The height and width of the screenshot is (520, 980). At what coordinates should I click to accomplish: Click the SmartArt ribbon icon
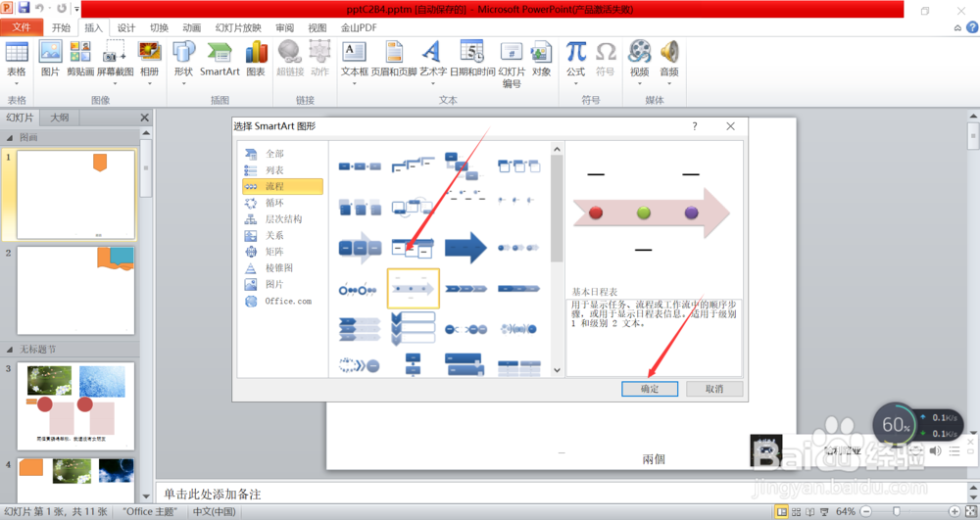[x=220, y=59]
